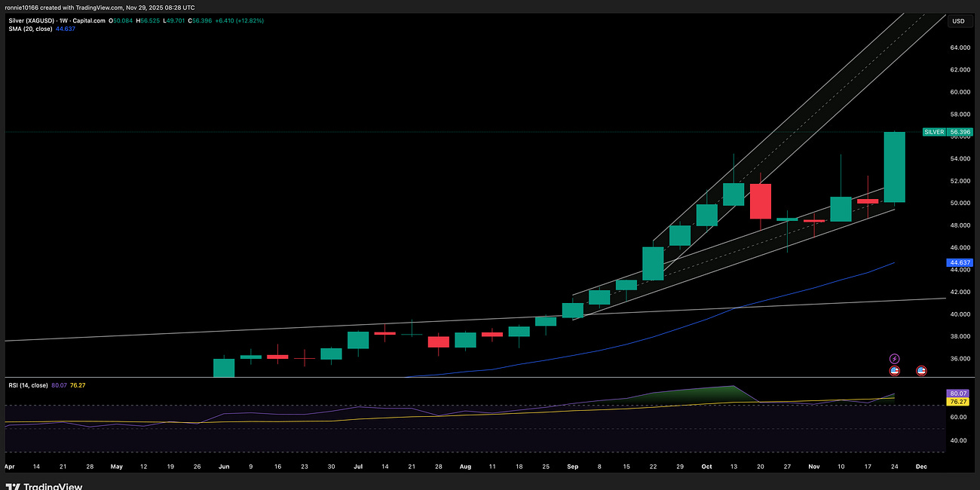The height and width of the screenshot is (490, 980).
Task: Open the Capital.com exchange selector
Action: (89, 20)
